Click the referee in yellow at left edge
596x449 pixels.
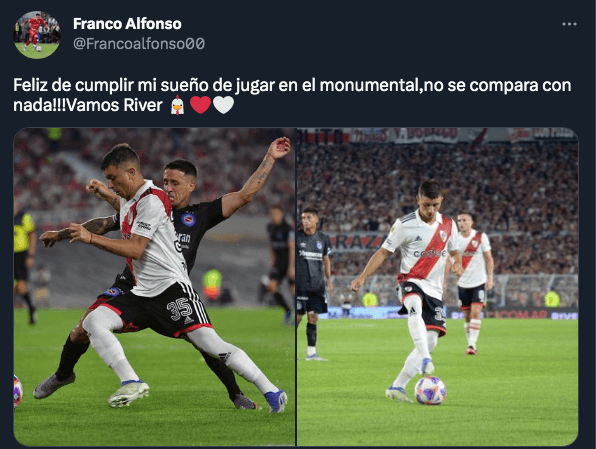pyautogui.click(x=24, y=262)
